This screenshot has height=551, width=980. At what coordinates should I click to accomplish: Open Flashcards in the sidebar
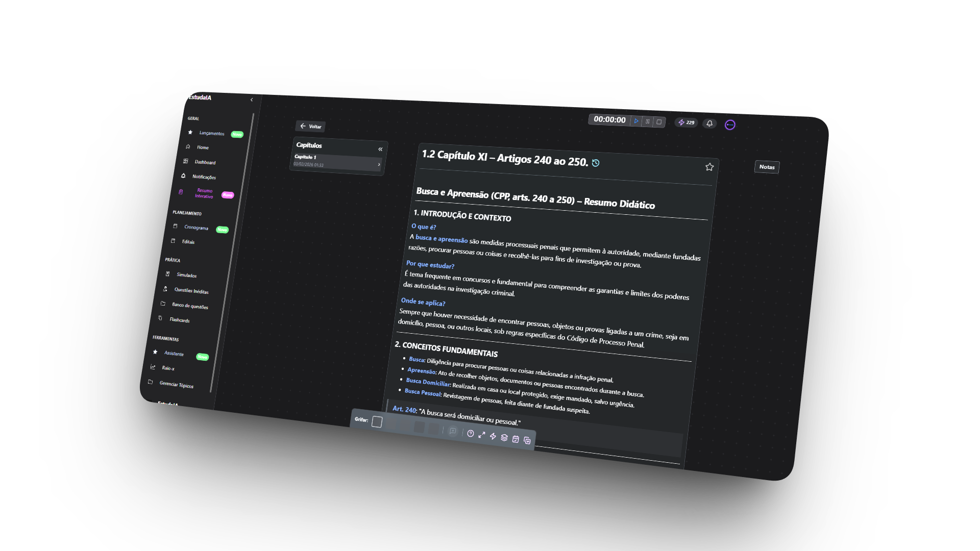[179, 320]
